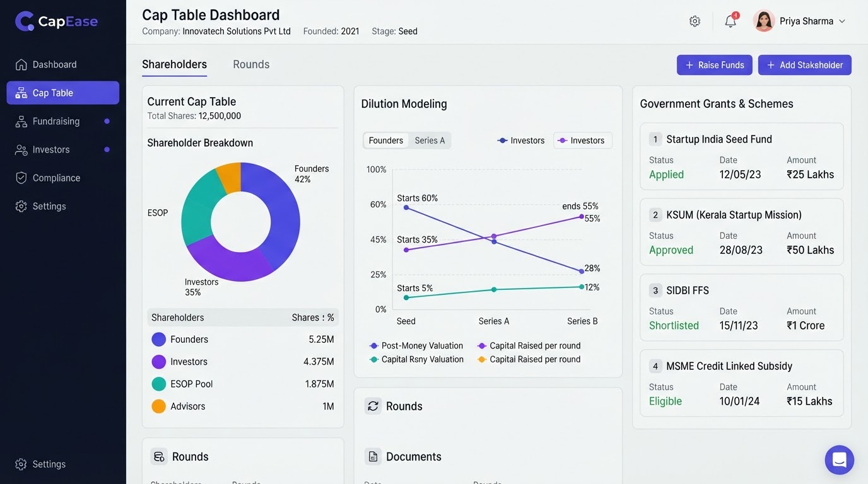This screenshot has width=868, height=484.
Task: Click the Founders blue color swatch
Action: [159, 339]
